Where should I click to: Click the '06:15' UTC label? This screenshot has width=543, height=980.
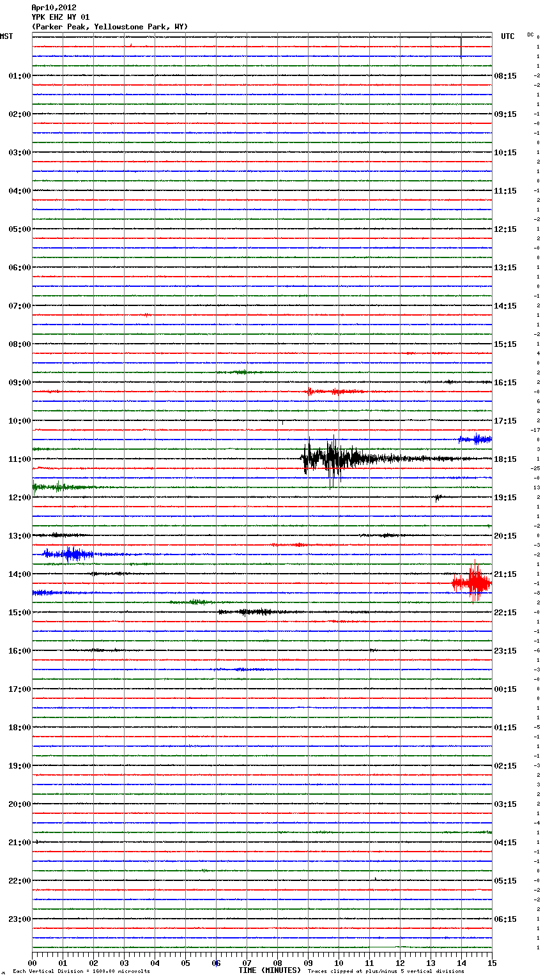[505, 919]
